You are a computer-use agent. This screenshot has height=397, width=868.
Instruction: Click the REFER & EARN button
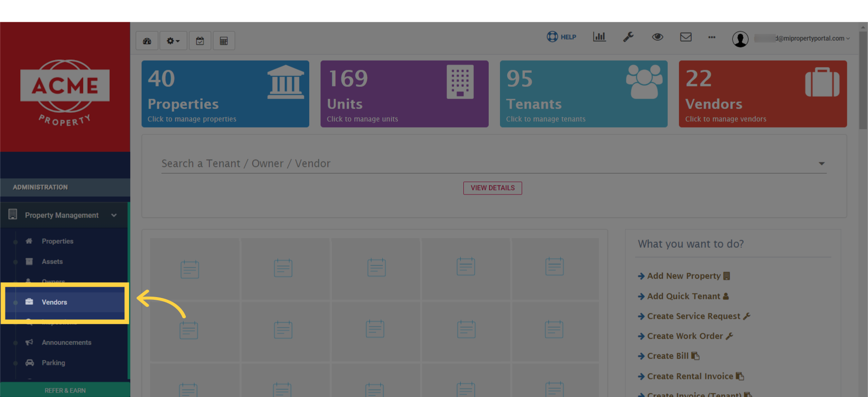point(65,390)
